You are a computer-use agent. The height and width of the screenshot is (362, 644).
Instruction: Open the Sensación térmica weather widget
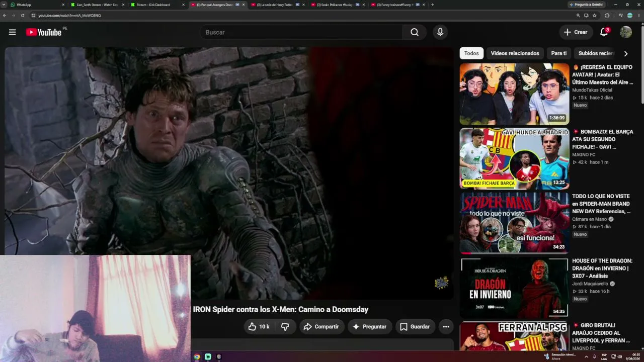click(x=559, y=356)
